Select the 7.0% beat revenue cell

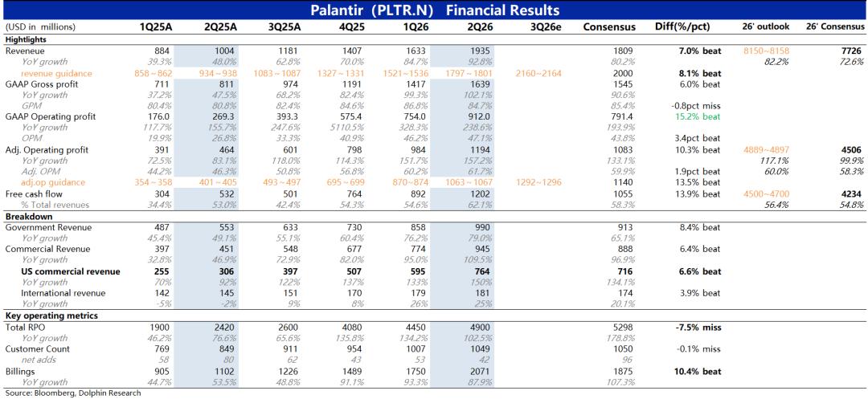point(700,51)
